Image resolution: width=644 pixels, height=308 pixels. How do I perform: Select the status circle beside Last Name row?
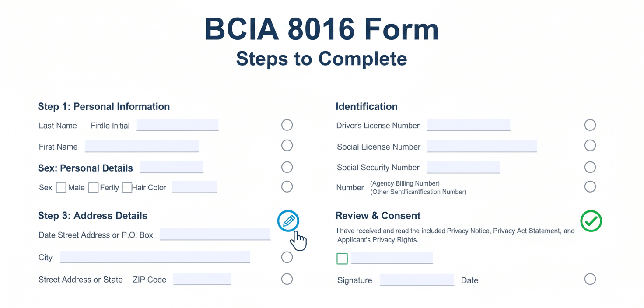287,125
